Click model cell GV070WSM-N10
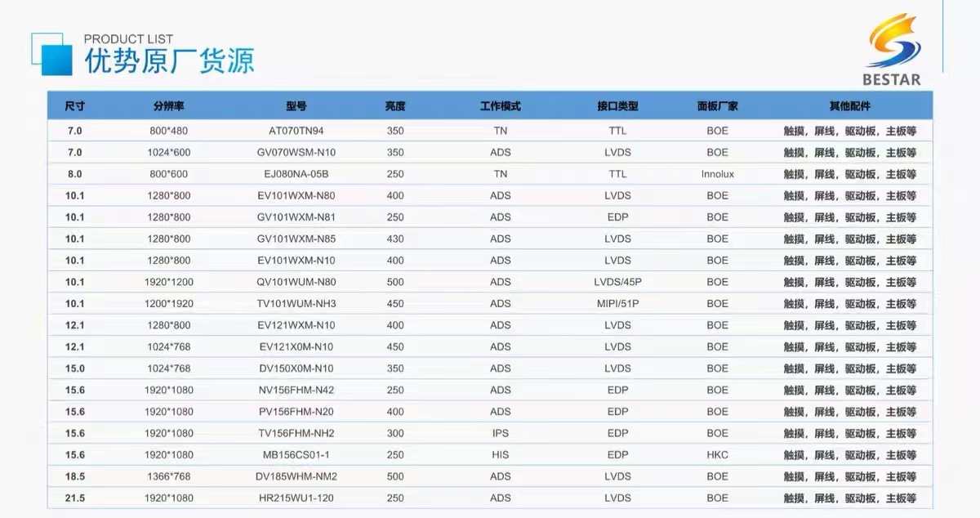This screenshot has width=980, height=518. coord(296,152)
